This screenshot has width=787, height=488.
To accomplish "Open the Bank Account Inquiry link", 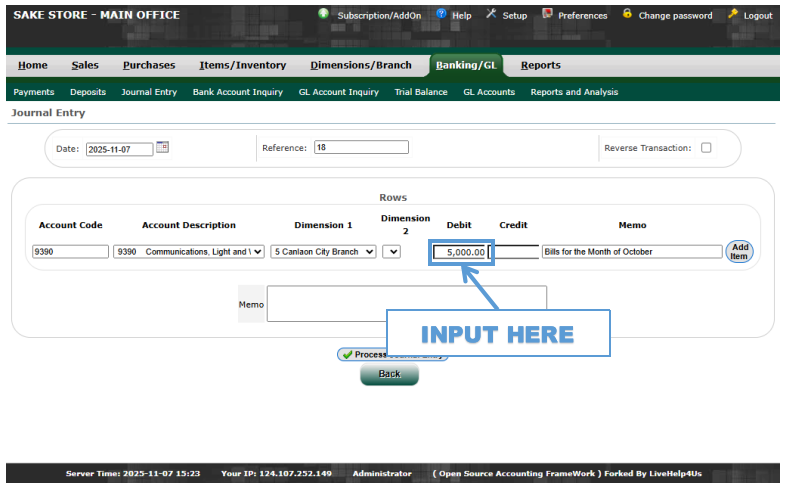I will tap(237, 92).
